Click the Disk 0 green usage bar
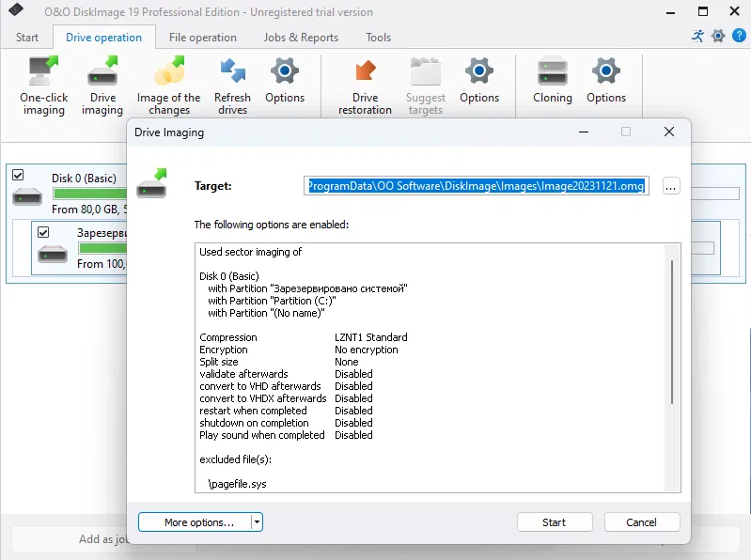 coord(90,194)
